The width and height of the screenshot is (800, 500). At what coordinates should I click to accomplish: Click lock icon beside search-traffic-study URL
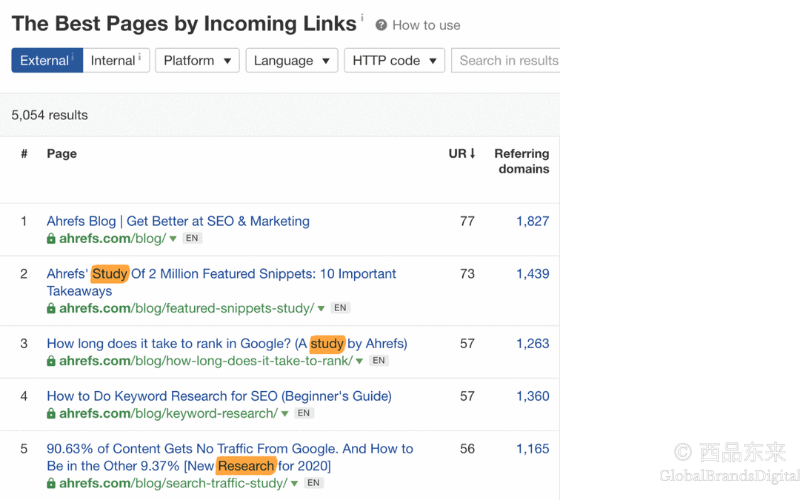pos(51,483)
